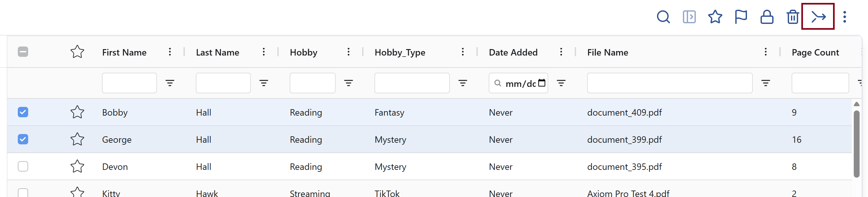The image size is (868, 197).
Task: Click the TikTok hobby type cell
Action: [387, 193]
